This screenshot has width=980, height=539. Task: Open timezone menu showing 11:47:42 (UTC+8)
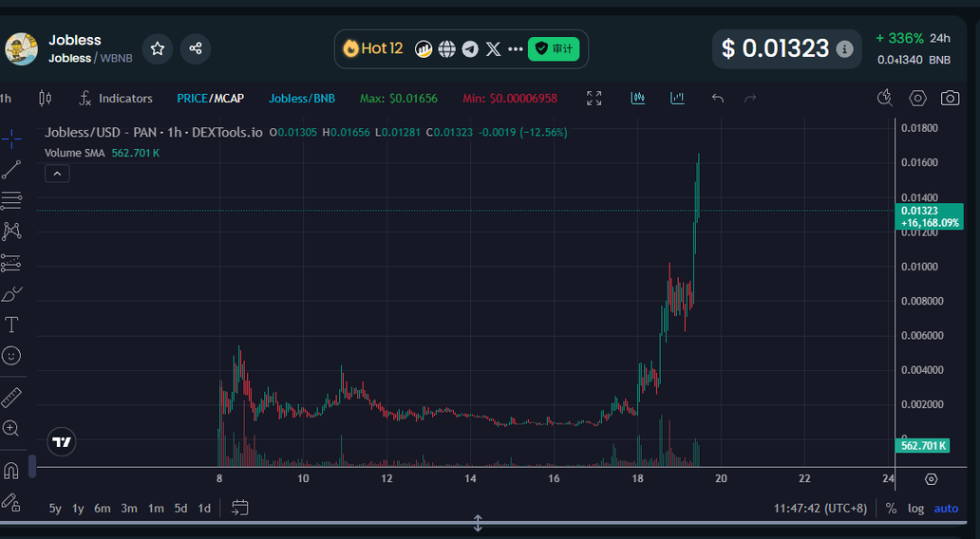click(820, 509)
